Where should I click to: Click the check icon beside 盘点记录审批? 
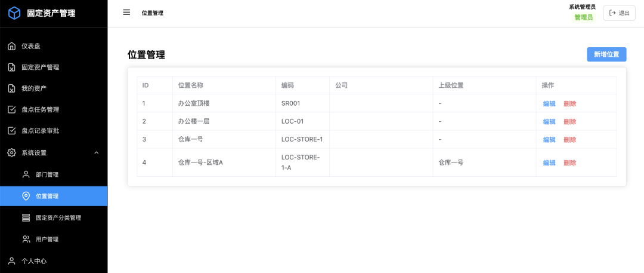[13, 131]
